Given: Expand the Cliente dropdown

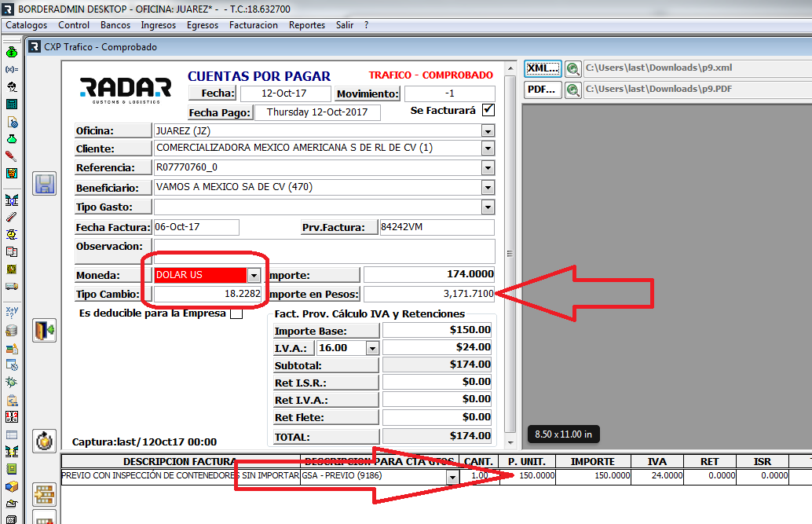Looking at the screenshot, I should tap(488, 148).
